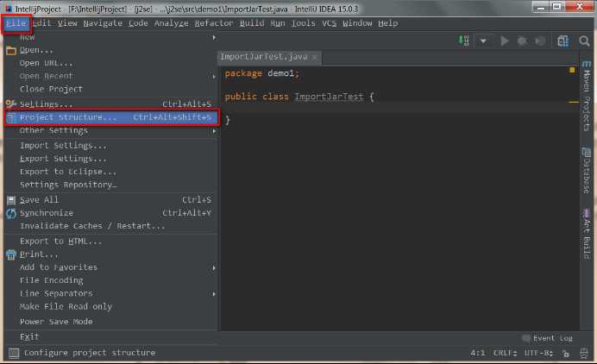Click the tool windows toggle icon
The image size is (597, 364).
coord(14,353)
